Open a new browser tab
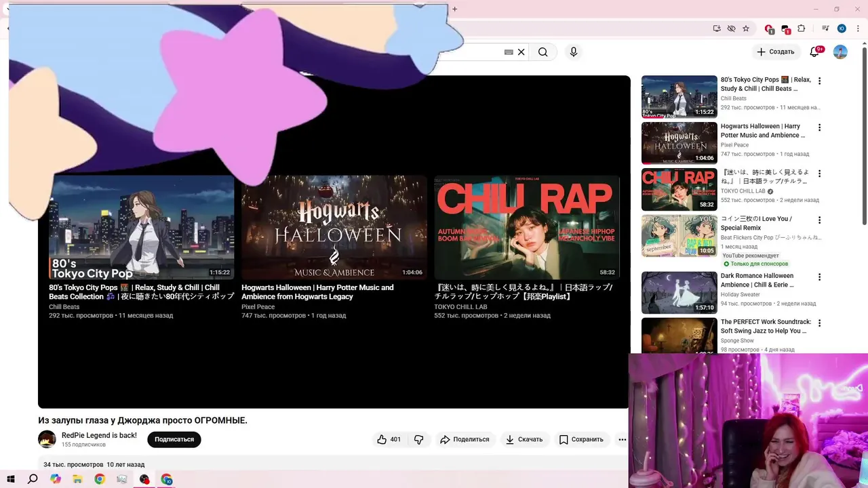 [454, 9]
